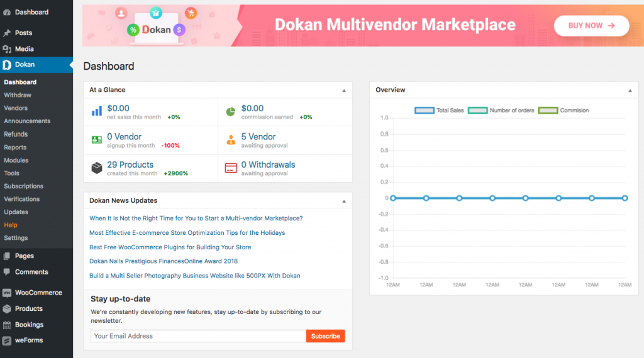The height and width of the screenshot is (358, 644).
Task: Click the Dashboard gauge icon in sidebar
Action: 7,13
